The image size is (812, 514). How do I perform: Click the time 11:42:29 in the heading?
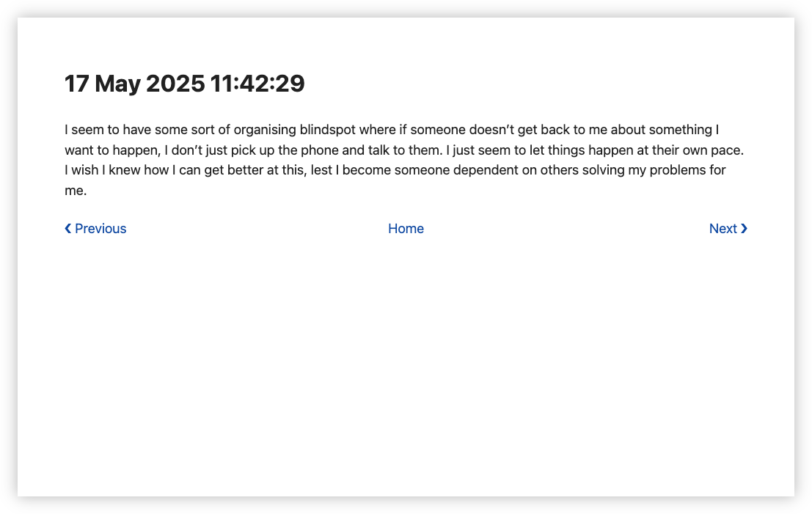point(258,84)
